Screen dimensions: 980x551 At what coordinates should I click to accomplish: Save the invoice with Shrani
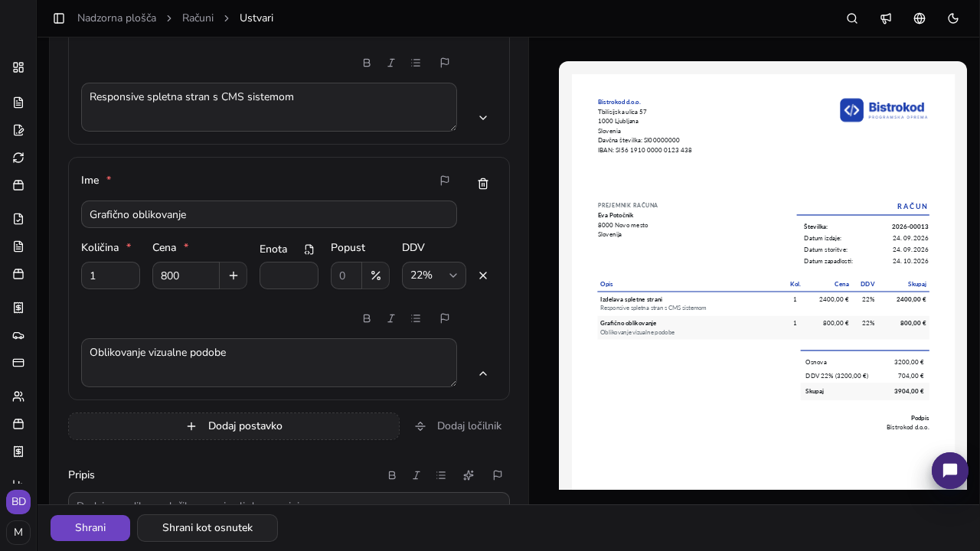click(x=90, y=528)
